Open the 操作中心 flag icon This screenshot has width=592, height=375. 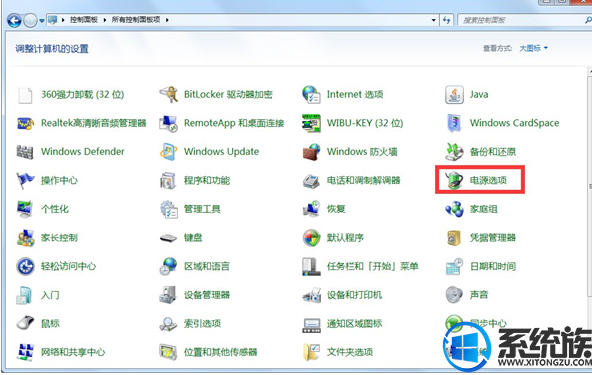tap(25, 181)
